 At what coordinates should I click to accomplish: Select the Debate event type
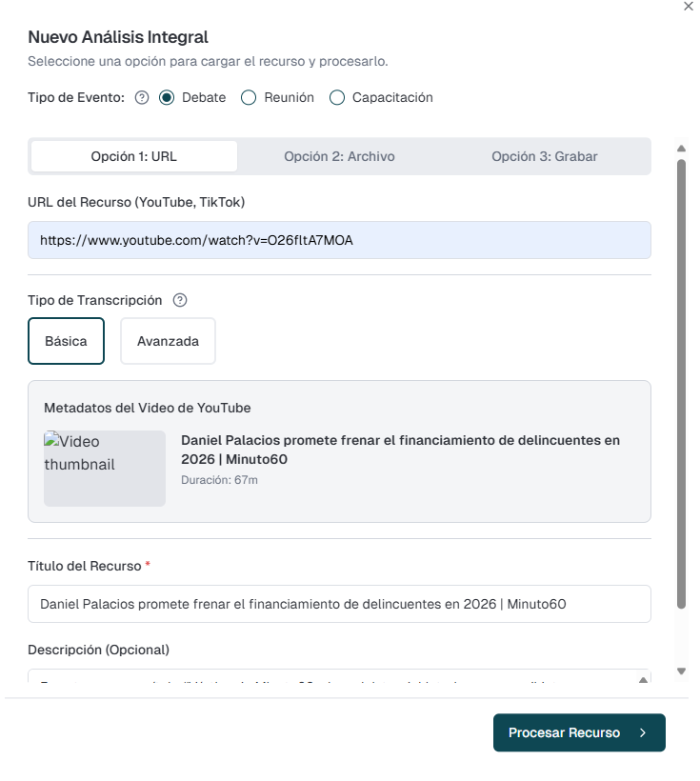[167, 97]
